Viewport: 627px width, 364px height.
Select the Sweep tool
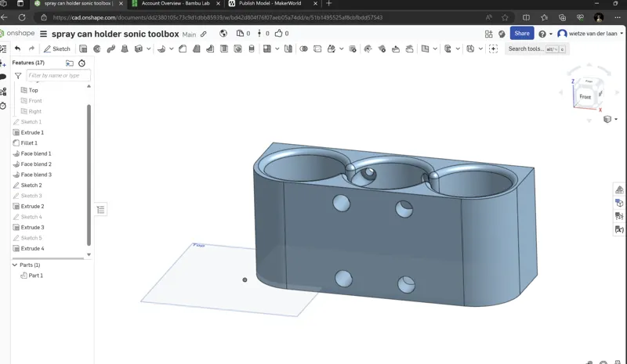click(111, 49)
